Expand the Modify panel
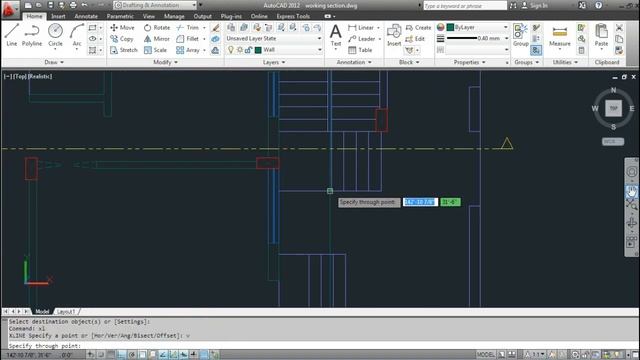The height and width of the screenshot is (360, 640). (x=165, y=62)
